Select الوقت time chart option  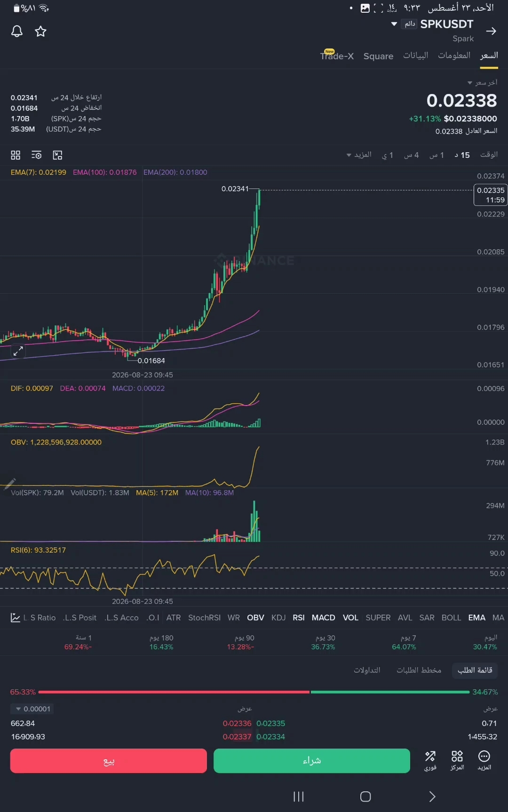tap(489, 155)
